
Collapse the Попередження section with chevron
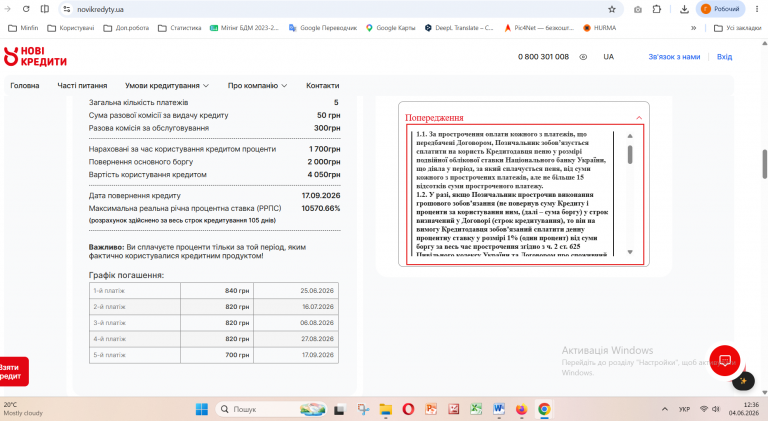click(639, 117)
